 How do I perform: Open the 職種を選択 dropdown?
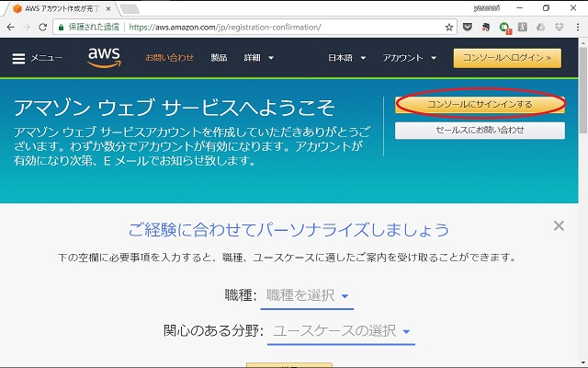307,295
